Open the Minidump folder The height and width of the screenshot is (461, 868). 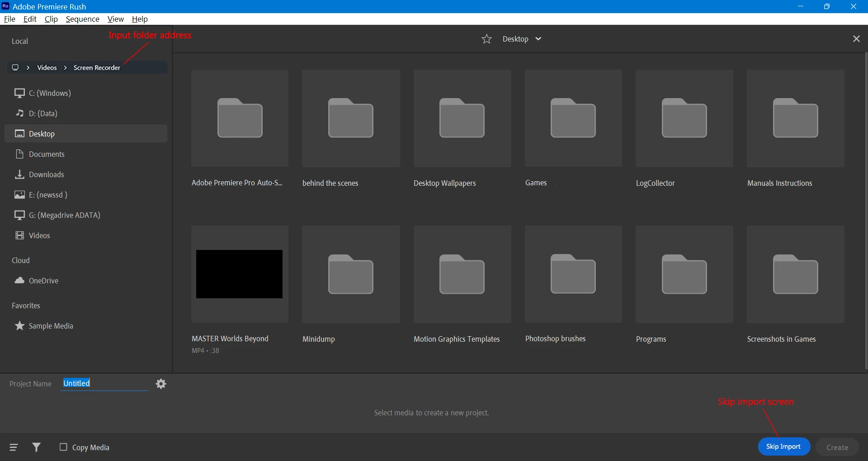[351, 274]
